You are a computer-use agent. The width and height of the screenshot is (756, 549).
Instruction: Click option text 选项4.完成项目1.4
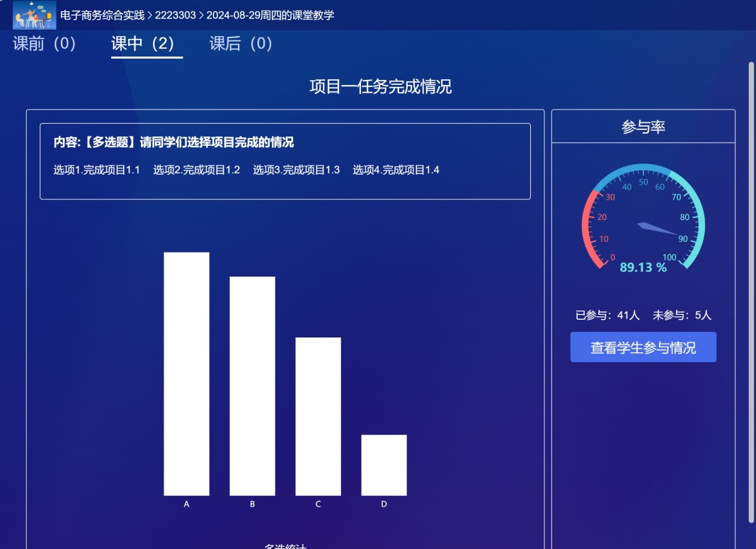(396, 170)
